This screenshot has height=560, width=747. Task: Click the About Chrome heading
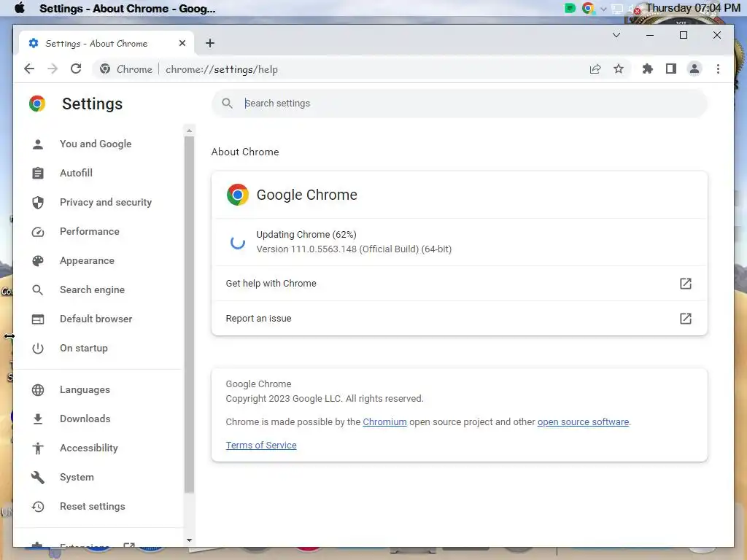245,152
